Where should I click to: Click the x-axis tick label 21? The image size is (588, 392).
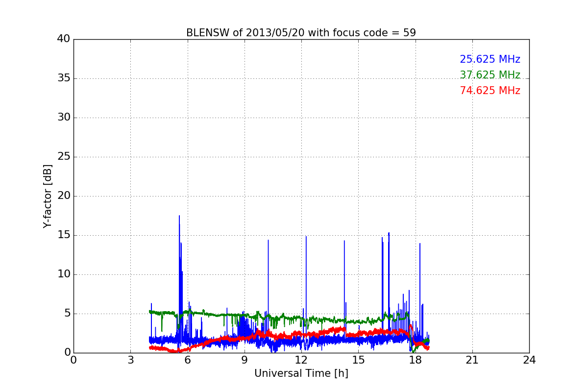point(472,360)
